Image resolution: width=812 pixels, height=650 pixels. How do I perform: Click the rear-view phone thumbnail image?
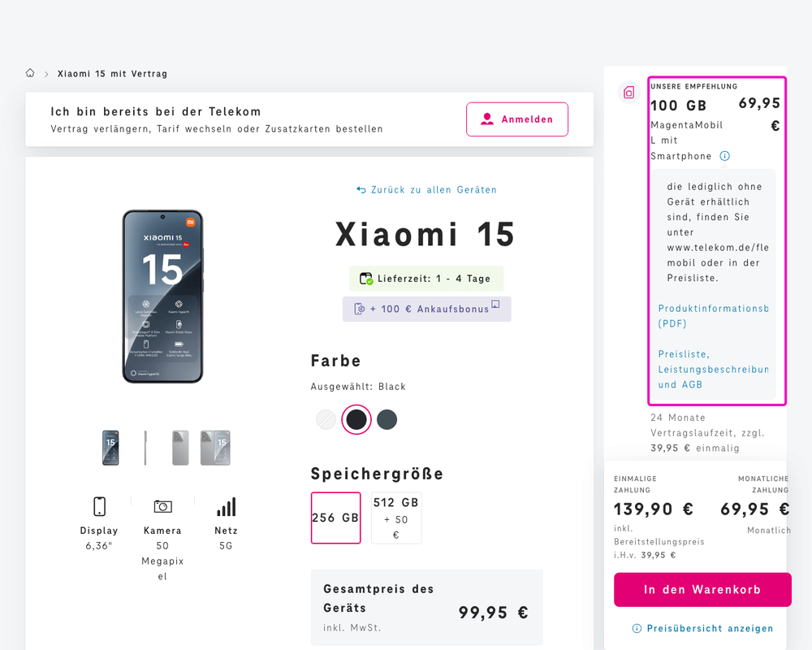pos(179,448)
